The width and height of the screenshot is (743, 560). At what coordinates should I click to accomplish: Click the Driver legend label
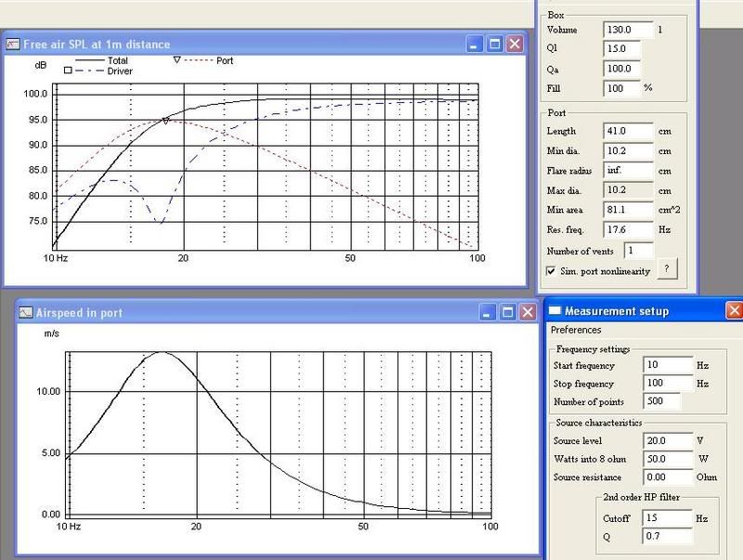(x=120, y=72)
